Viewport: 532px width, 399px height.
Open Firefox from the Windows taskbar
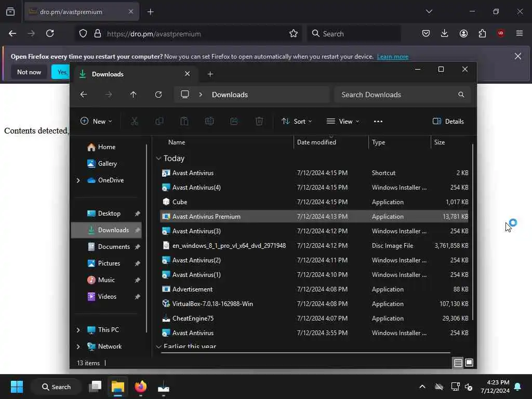point(140,387)
